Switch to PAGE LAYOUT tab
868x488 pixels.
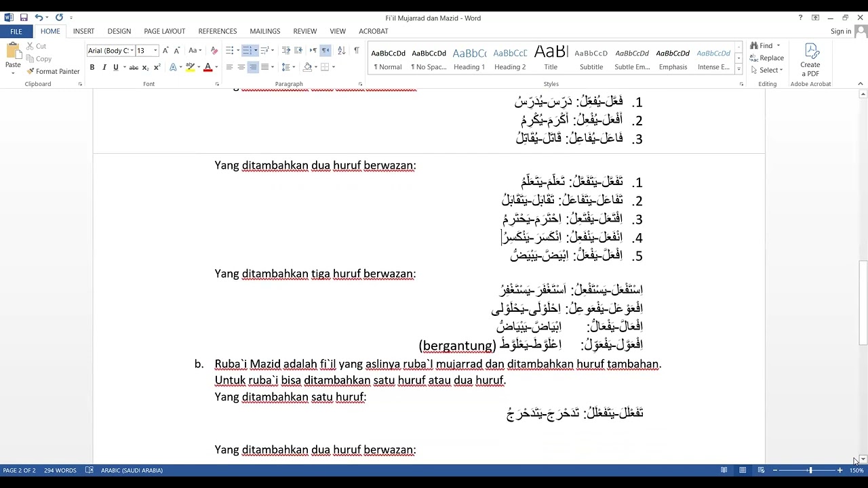[x=165, y=31]
